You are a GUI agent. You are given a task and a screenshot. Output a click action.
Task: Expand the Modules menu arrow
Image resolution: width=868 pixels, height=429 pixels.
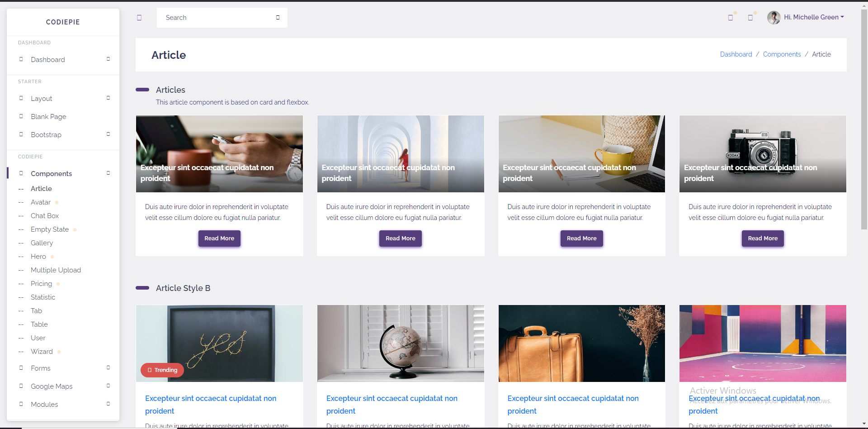coord(108,404)
